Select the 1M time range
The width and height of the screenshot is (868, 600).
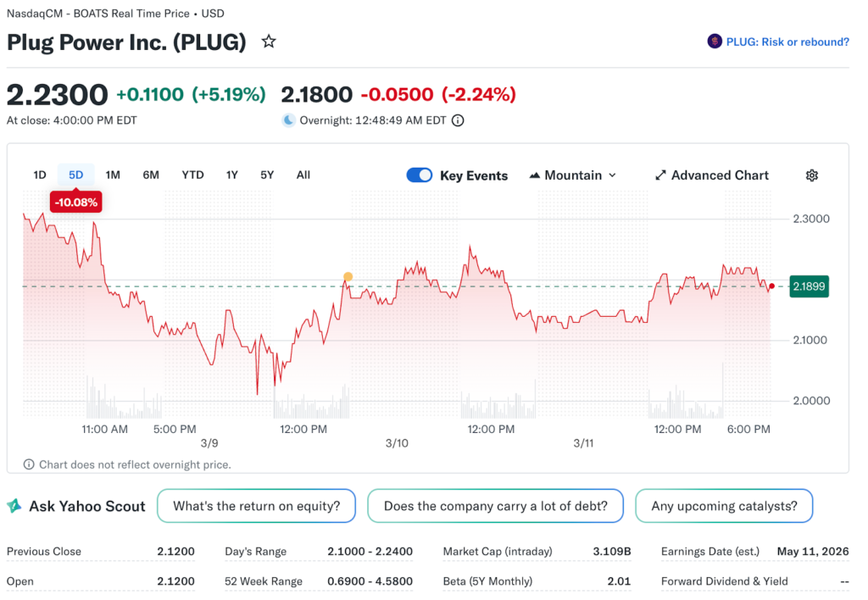[x=113, y=175]
